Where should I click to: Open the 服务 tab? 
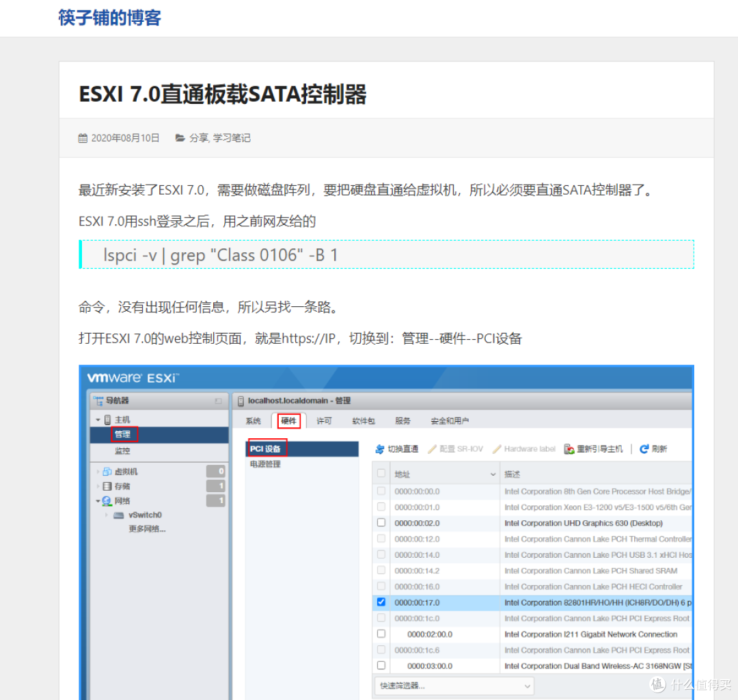[403, 420]
